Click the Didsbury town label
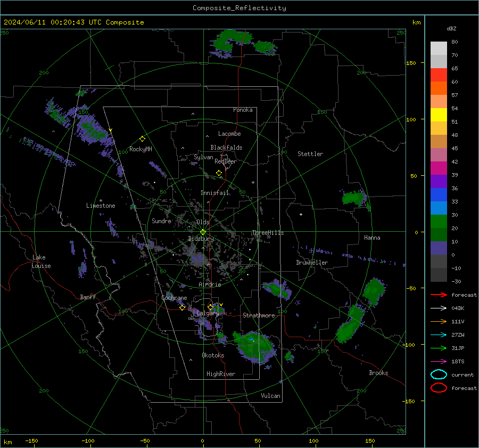The height and width of the screenshot is (448, 479). 201,239
